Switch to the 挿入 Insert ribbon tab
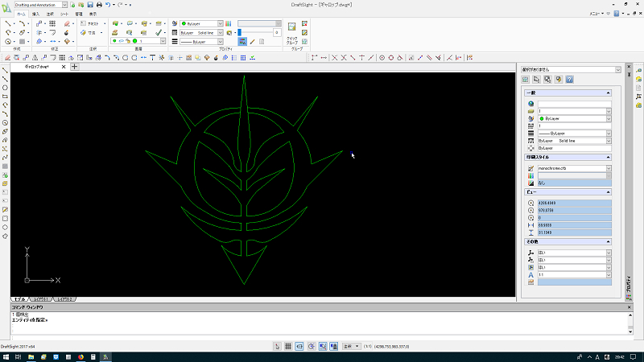Image resolution: width=644 pixels, height=362 pixels. coord(35,14)
